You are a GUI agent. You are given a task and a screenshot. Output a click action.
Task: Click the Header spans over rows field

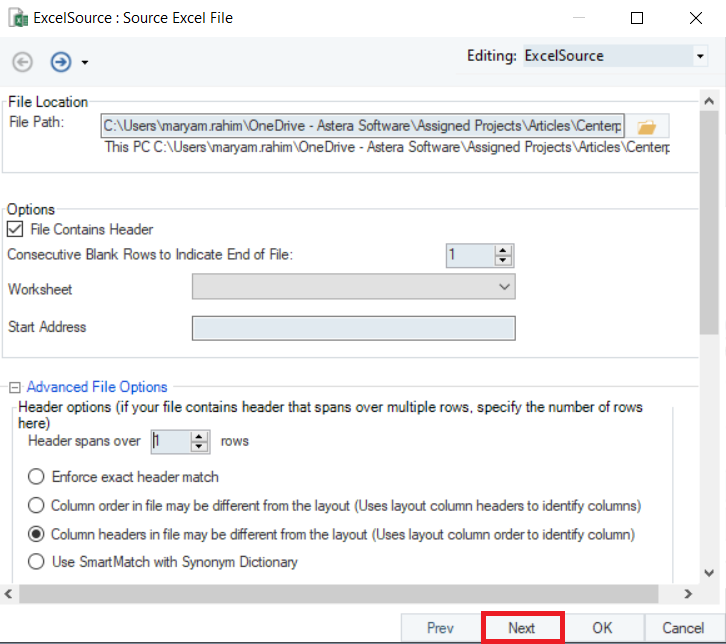170,441
